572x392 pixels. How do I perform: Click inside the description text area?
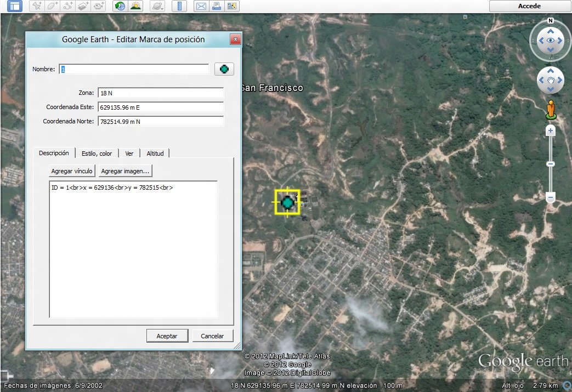[133, 249]
